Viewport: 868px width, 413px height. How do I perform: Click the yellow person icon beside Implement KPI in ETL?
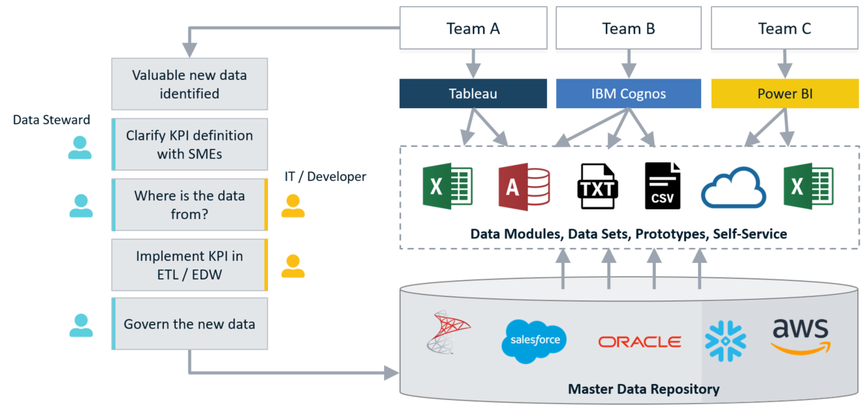coord(293,266)
